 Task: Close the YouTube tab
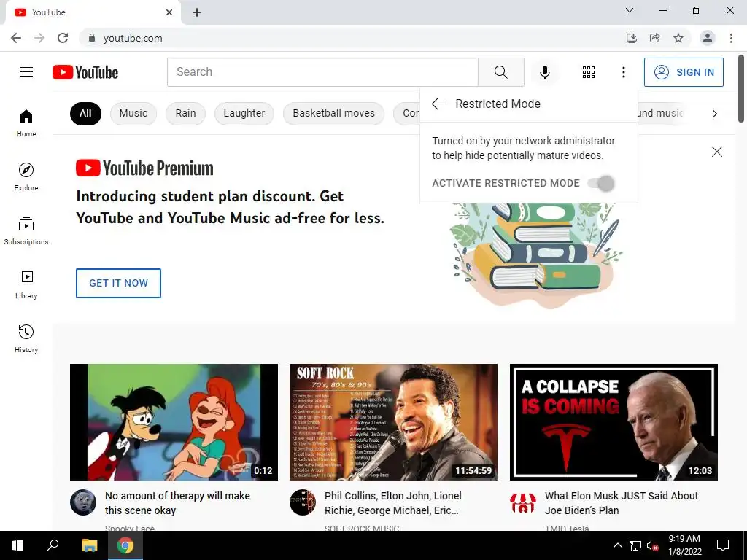coord(169,12)
